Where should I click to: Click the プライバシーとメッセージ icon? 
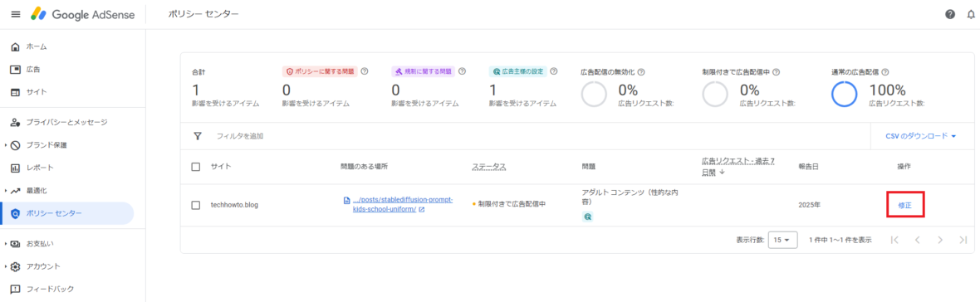16,122
